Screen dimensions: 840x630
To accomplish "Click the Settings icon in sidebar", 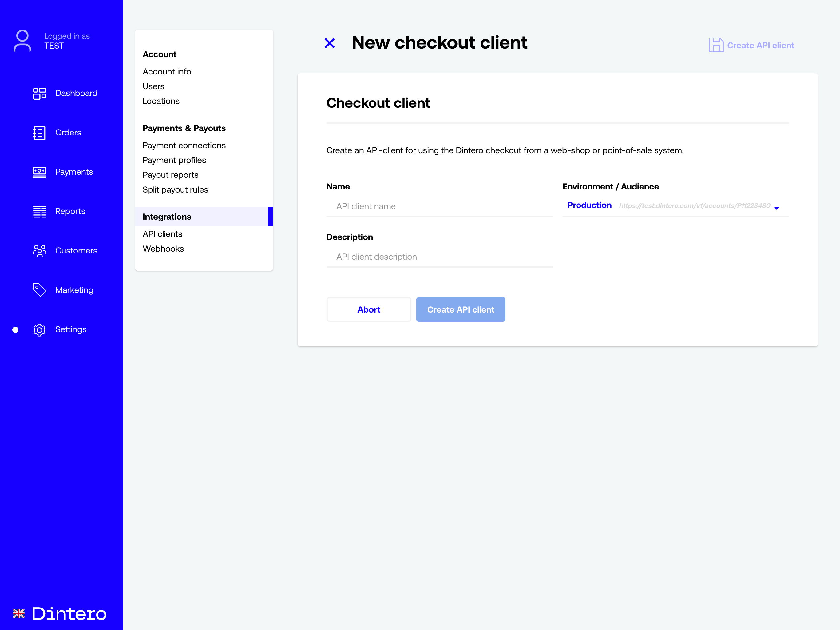I will [39, 329].
